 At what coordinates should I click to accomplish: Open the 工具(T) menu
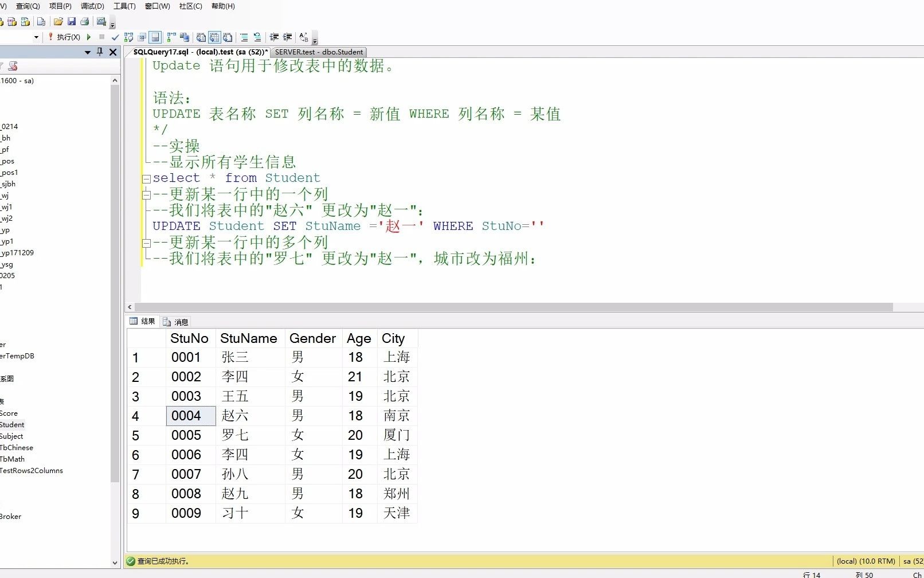(124, 6)
